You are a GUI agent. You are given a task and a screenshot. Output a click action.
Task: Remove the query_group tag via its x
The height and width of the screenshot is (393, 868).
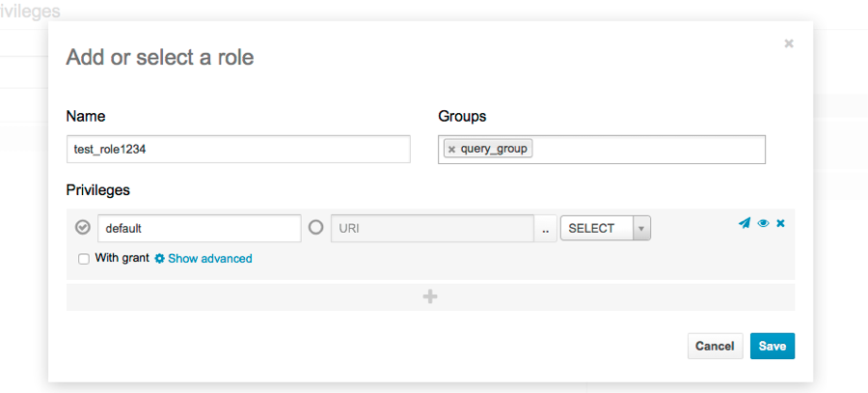point(451,150)
